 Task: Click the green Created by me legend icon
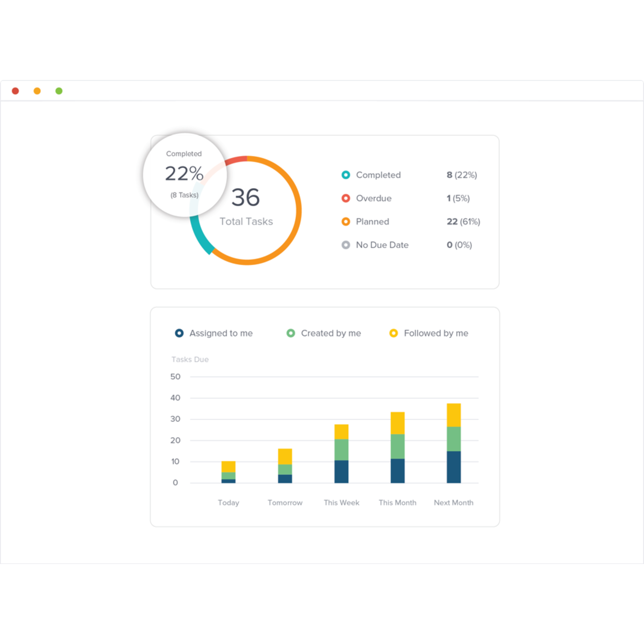point(290,333)
